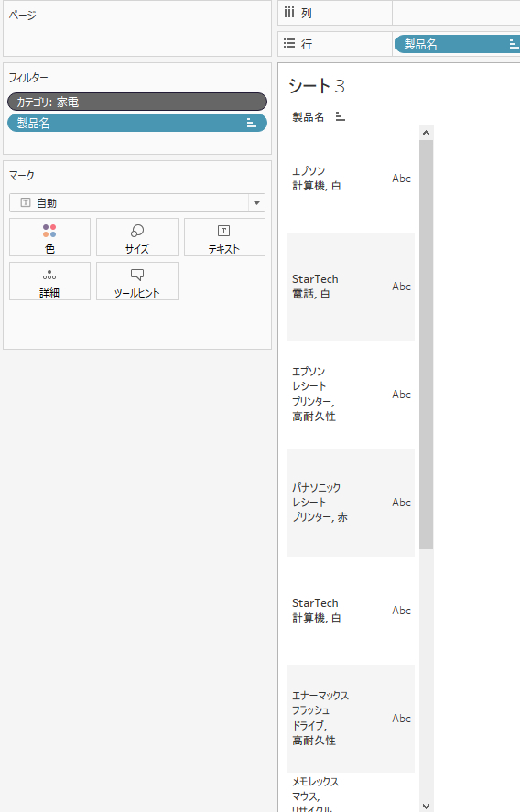Image resolution: width=520 pixels, height=812 pixels.
Task: Click sort icon beside 製品名 column header
Action: point(341,116)
